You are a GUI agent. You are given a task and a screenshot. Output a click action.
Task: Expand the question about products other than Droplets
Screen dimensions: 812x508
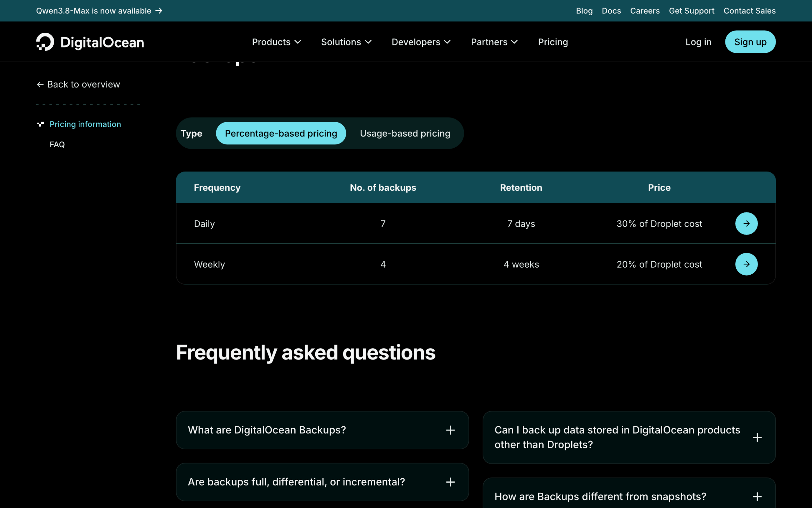[629, 438]
